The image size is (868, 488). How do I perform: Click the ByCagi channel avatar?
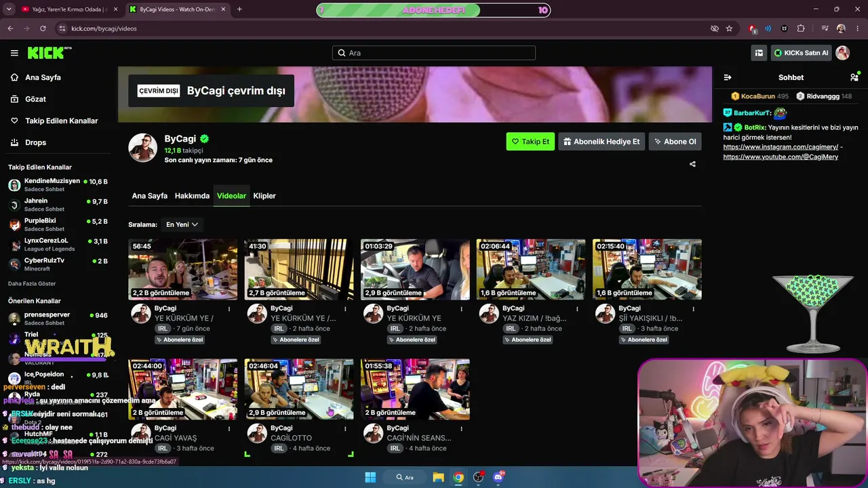(x=143, y=148)
